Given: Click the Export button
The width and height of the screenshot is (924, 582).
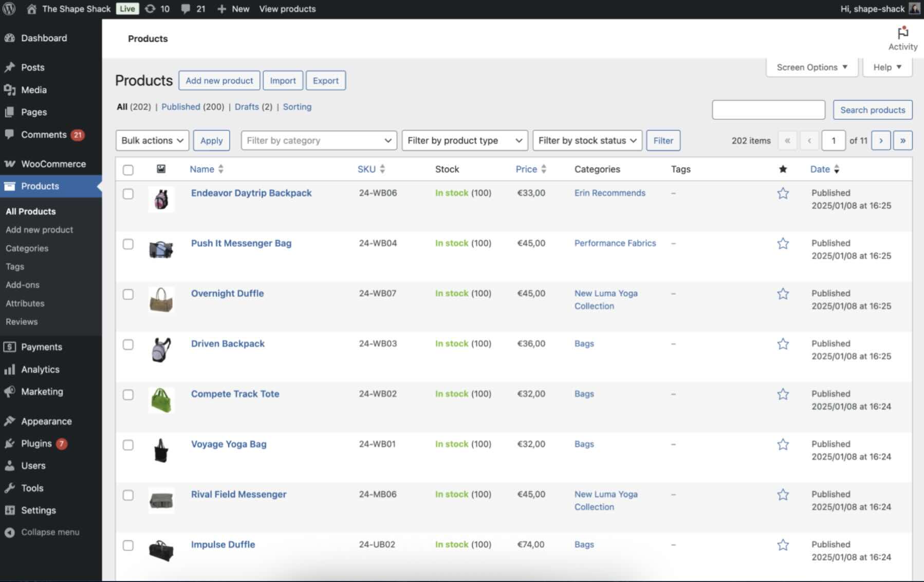Looking at the screenshot, I should [326, 81].
